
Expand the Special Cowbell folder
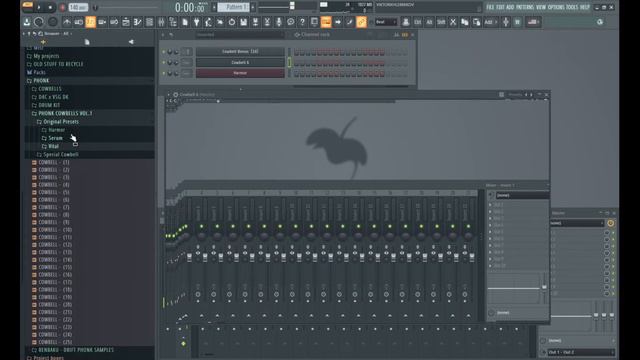[61, 154]
